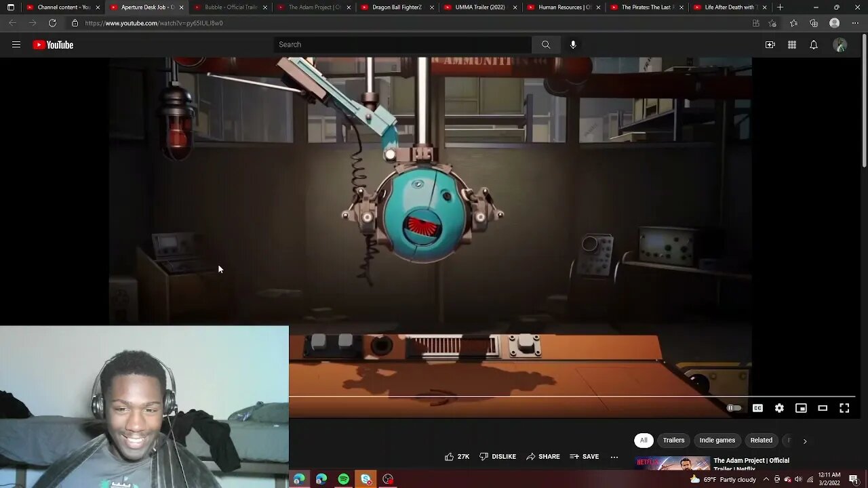Select the All filter chip
This screenshot has height=488, width=868.
tap(644, 441)
